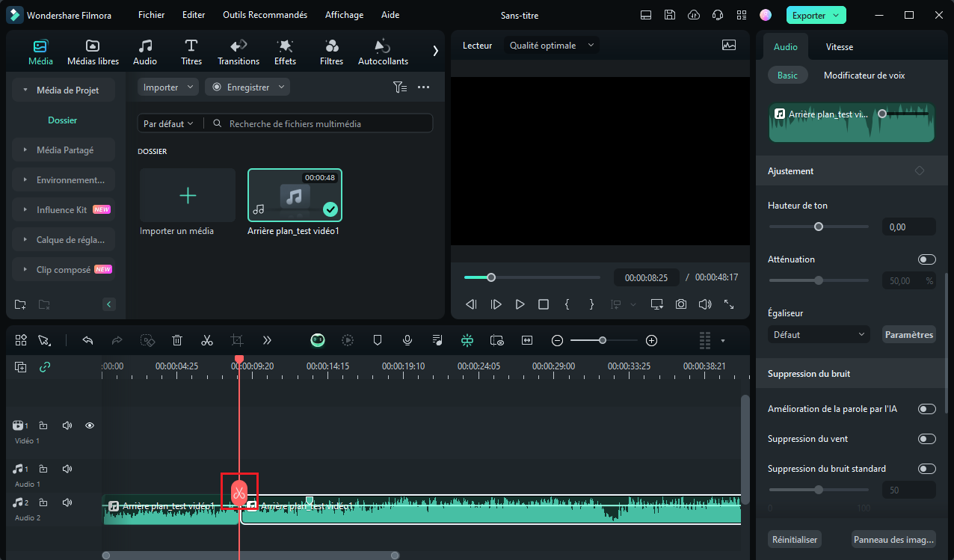Click the play button in the player
This screenshot has width=954, height=560.
click(x=520, y=304)
